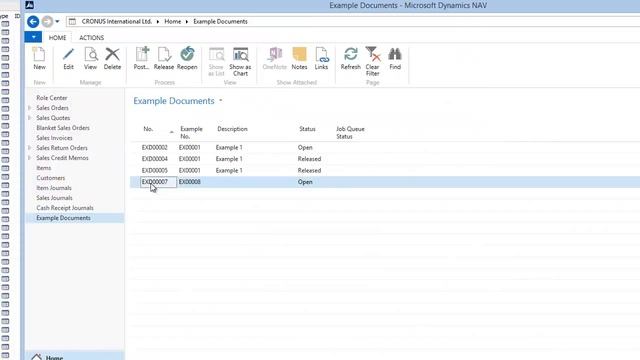Open Sales Journals in navigation pane
This screenshot has height=360, width=640.
[x=54, y=198]
